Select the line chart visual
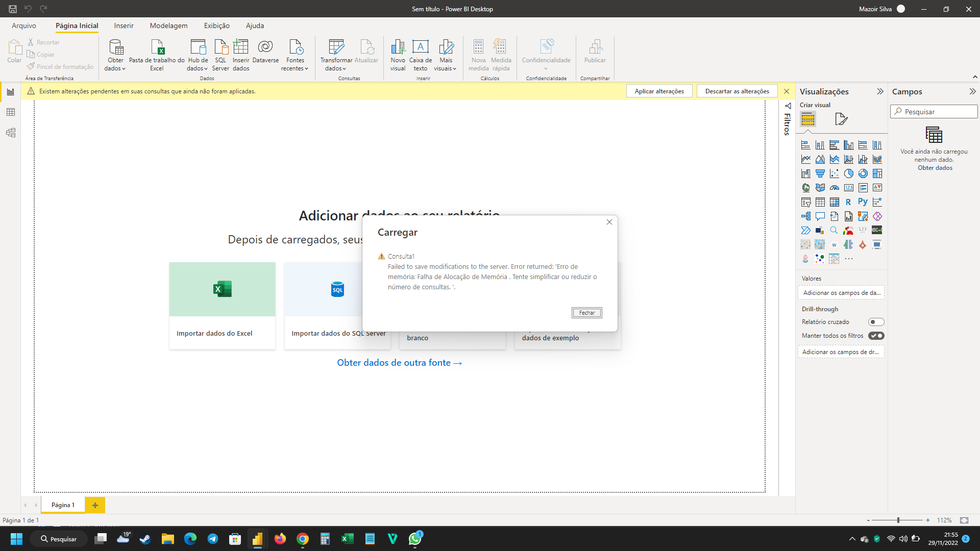 pos(805,160)
